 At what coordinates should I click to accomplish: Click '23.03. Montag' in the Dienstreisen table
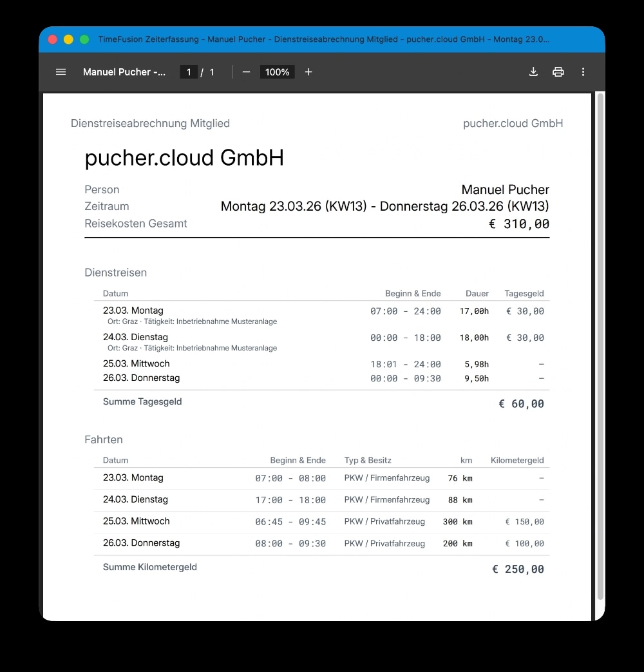133,311
